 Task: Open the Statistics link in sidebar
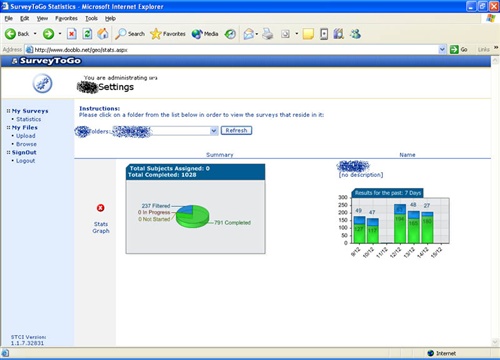[x=29, y=119]
